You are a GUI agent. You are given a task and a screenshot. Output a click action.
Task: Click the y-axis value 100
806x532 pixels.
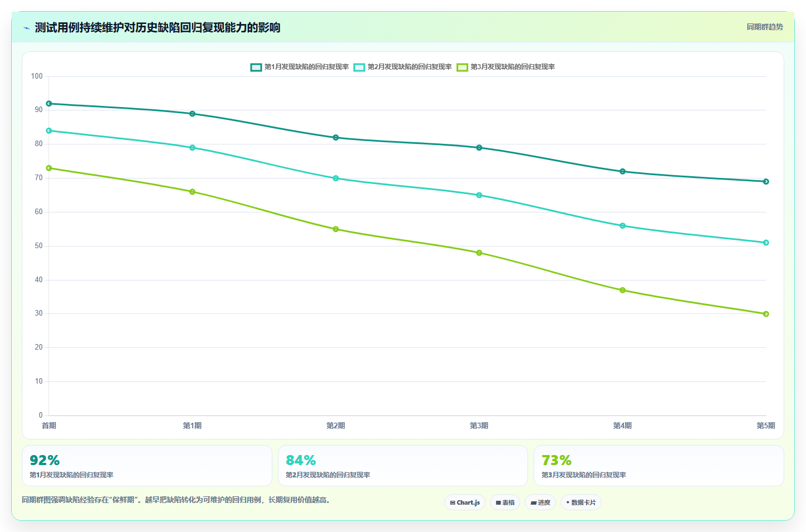[x=37, y=76]
